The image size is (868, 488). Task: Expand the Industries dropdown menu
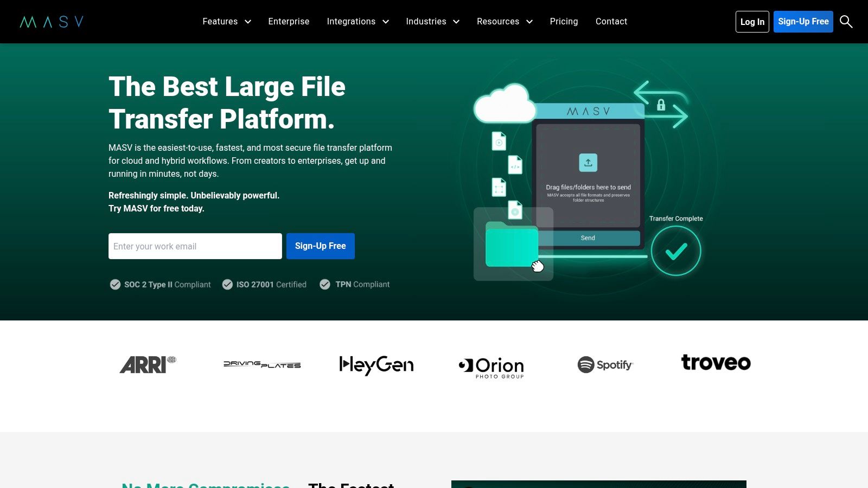[433, 22]
